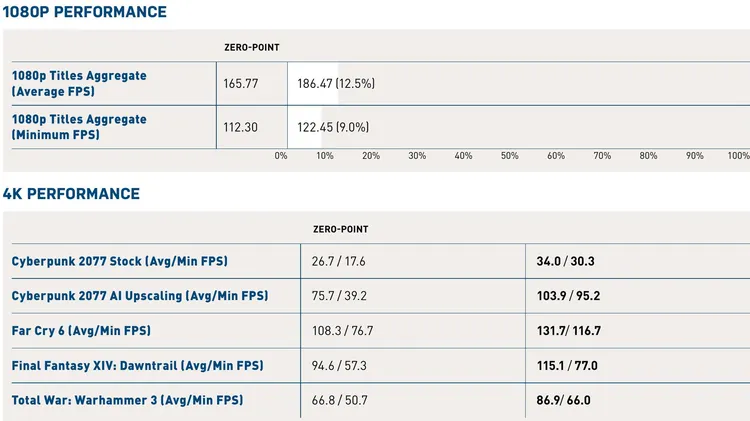Select Total War: Warhammer 3 row label

tap(127, 400)
